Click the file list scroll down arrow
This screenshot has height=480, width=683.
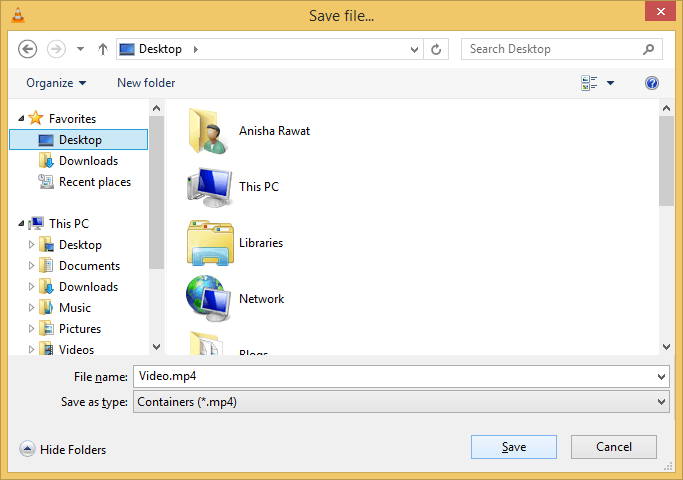pyautogui.click(x=666, y=347)
